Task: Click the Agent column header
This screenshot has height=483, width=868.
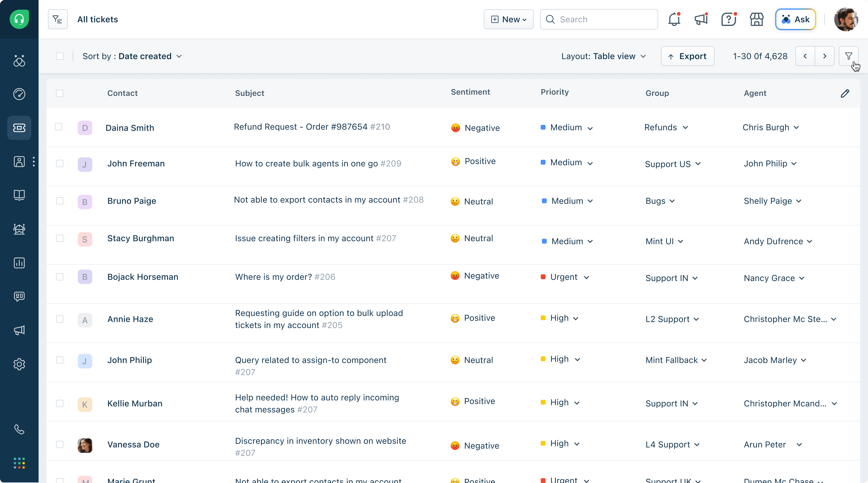Action: (755, 93)
